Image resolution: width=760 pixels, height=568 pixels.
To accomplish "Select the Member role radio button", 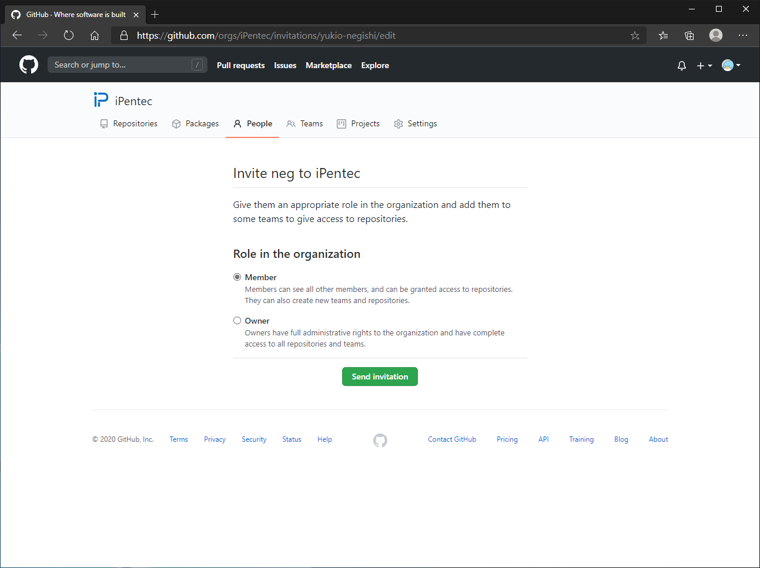I will coord(237,277).
